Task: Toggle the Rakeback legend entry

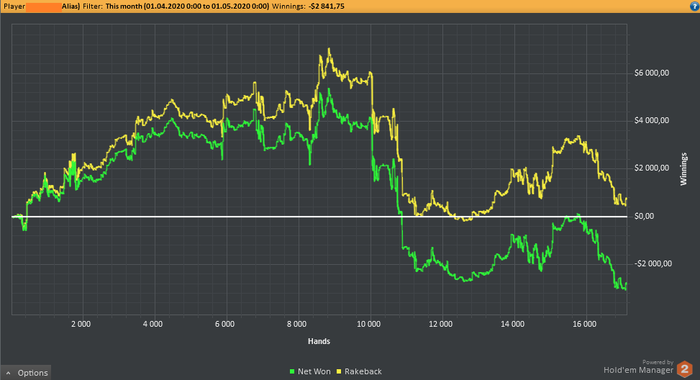Action: tap(359, 372)
